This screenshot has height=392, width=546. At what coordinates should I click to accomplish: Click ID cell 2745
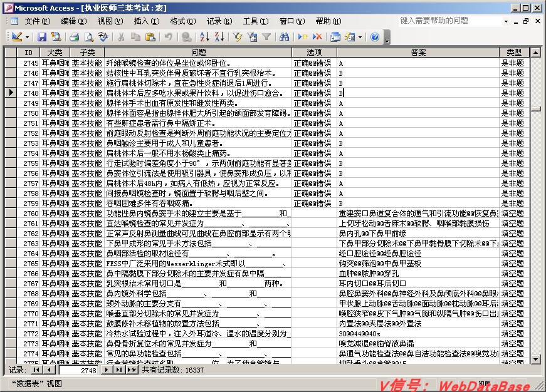coord(28,63)
